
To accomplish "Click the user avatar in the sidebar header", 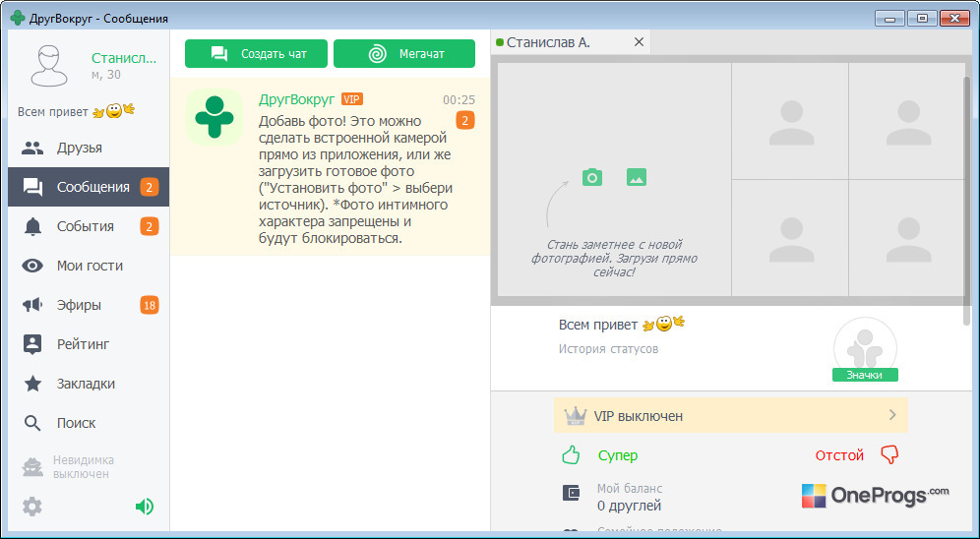I will [49, 66].
